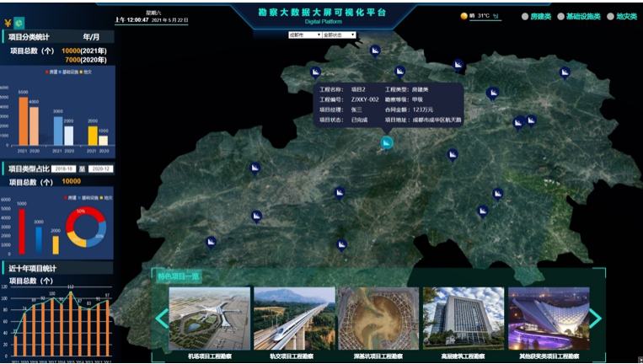Click the 7000(2020年) total count
The image size is (643, 364).
click(x=86, y=60)
